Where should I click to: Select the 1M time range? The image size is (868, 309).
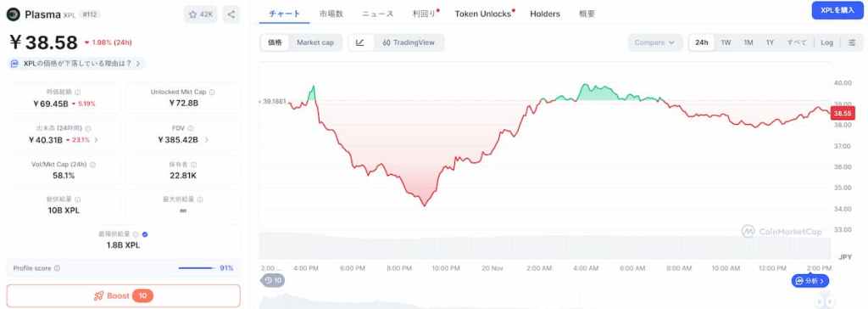(748, 42)
